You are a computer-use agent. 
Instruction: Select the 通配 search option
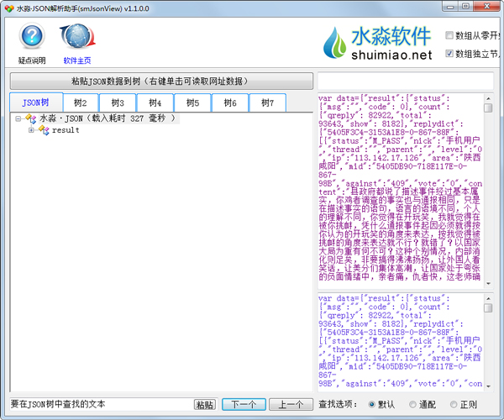tap(412, 404)
